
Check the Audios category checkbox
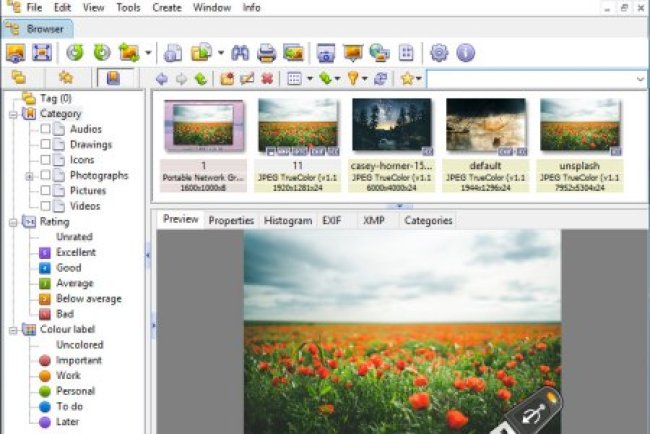point(45,129)
